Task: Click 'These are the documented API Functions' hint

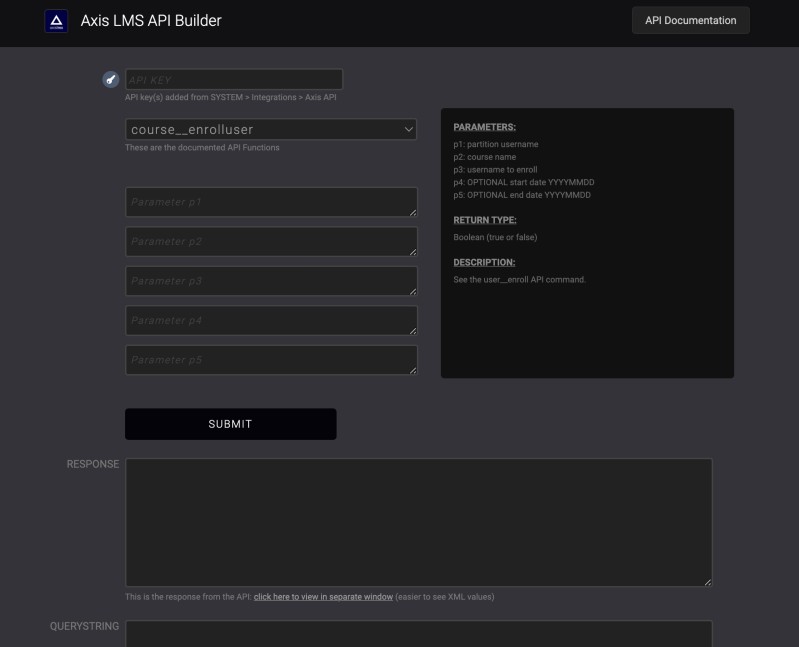Action: [202, 148]
